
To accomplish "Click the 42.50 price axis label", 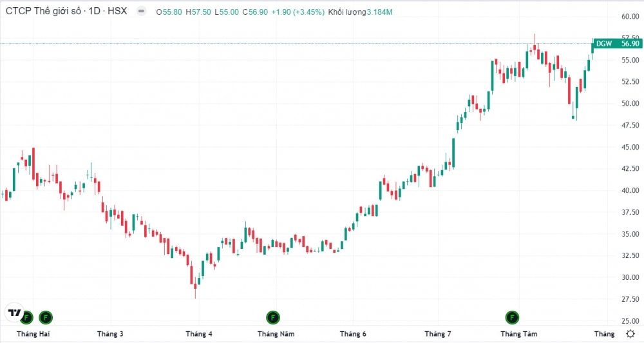I will (630, 168).
